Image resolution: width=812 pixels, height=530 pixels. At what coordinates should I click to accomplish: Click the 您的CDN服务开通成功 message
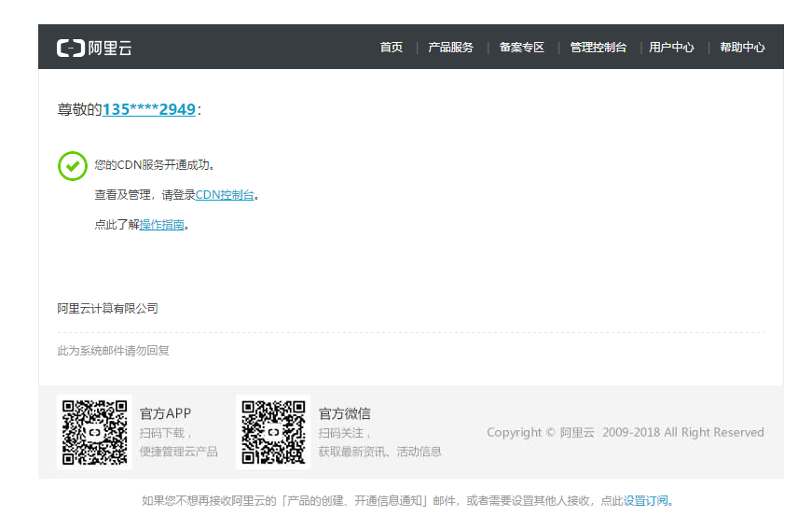coord(155,165)
